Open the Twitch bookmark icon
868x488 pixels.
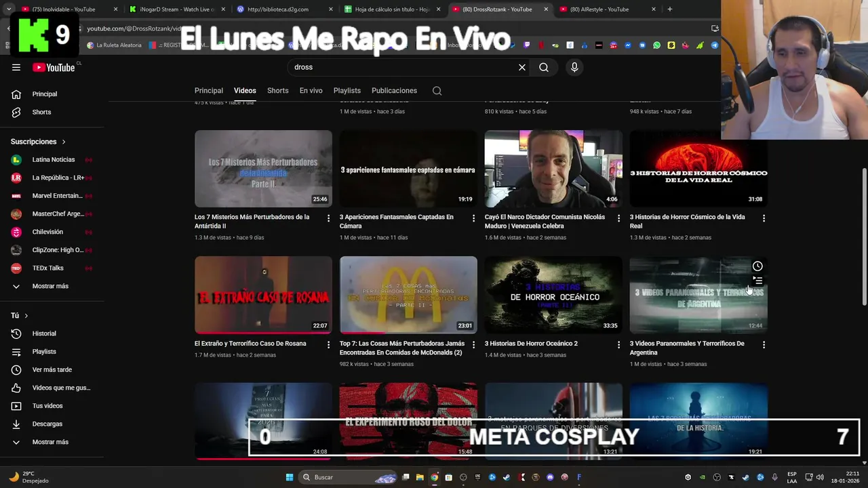(527, 45)
